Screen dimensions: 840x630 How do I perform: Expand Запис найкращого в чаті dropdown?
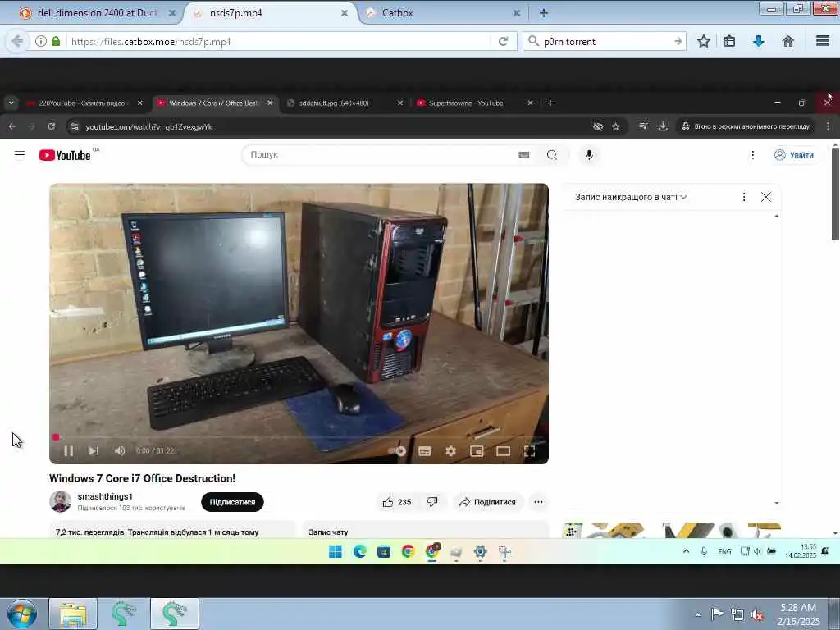(x=631, y=197)
